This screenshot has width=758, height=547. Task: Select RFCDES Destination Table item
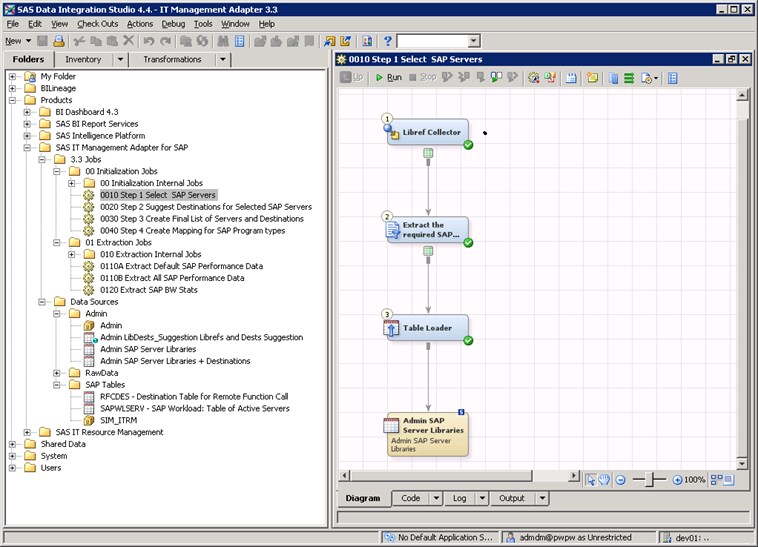194,397
